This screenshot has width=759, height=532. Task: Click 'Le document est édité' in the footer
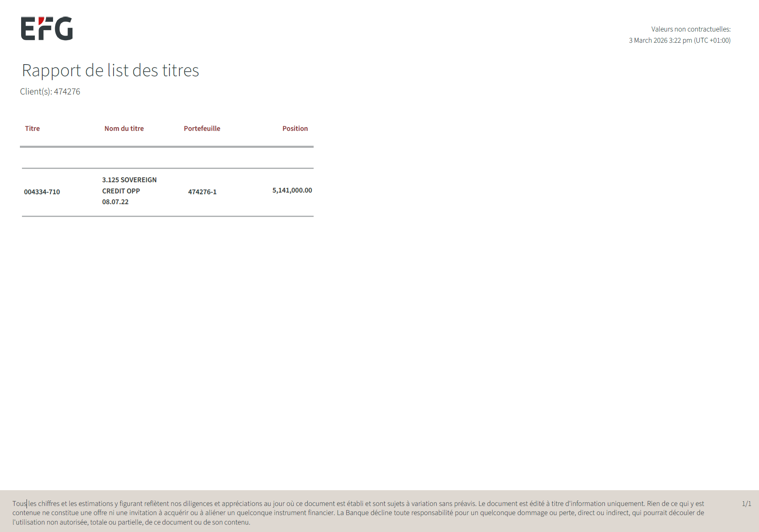511,503
